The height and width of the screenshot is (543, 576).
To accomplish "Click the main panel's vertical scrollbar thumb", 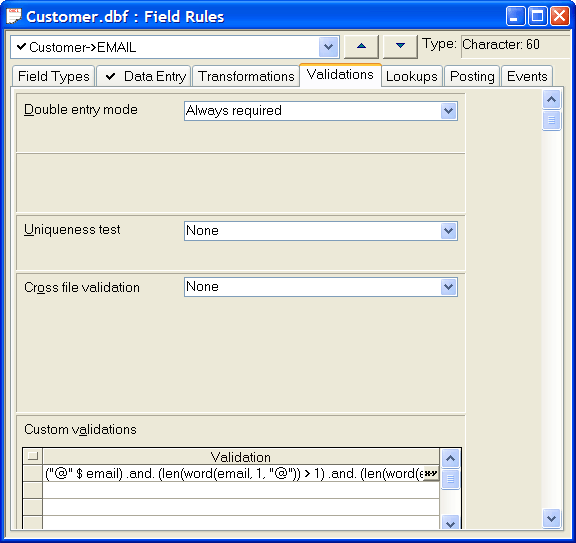I will point(551,120).
